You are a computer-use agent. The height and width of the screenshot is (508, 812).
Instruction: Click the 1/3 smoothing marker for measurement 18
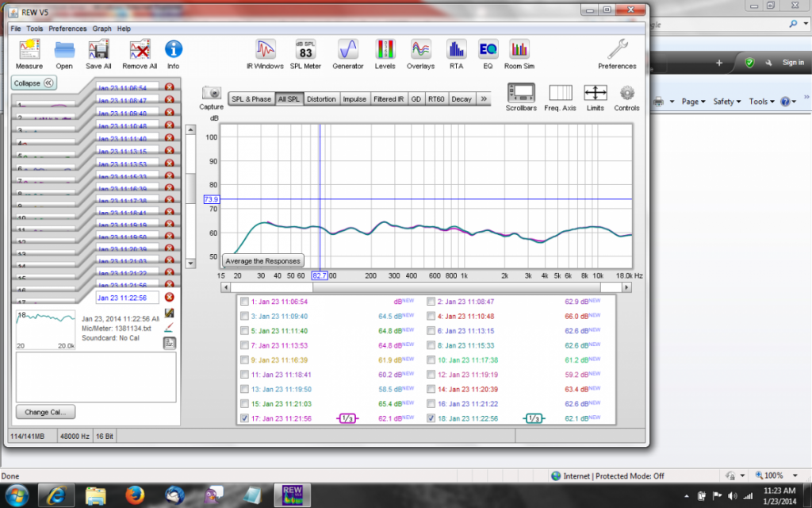pyautogui.click(x=534, y=418)
